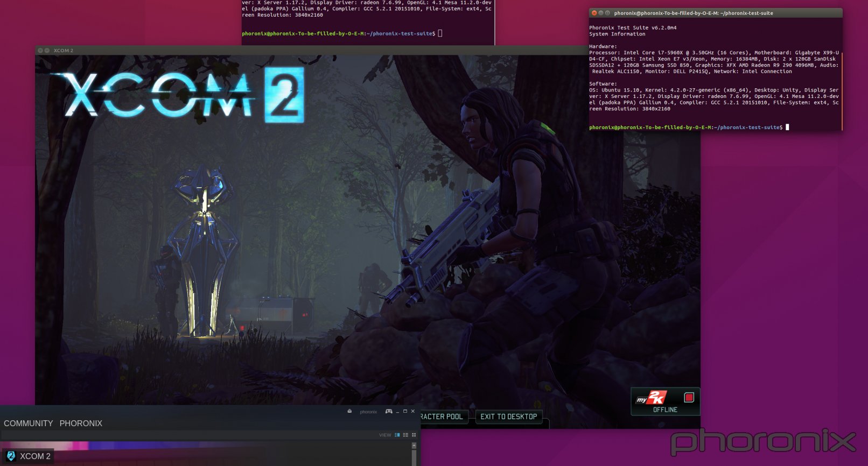Switch Steam library to list view
Viewport: 868px width, 466px height.
point(405,435)
